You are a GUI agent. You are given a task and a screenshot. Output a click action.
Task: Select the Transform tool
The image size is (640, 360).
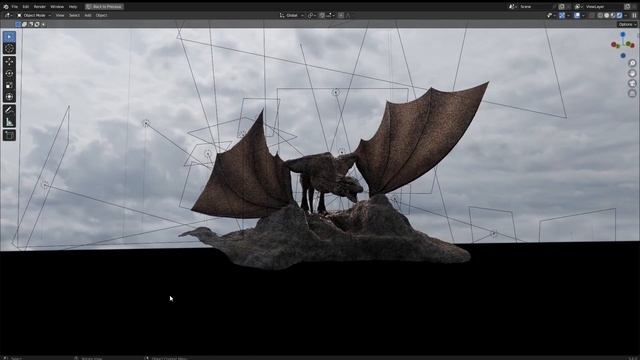coord(9,97)
